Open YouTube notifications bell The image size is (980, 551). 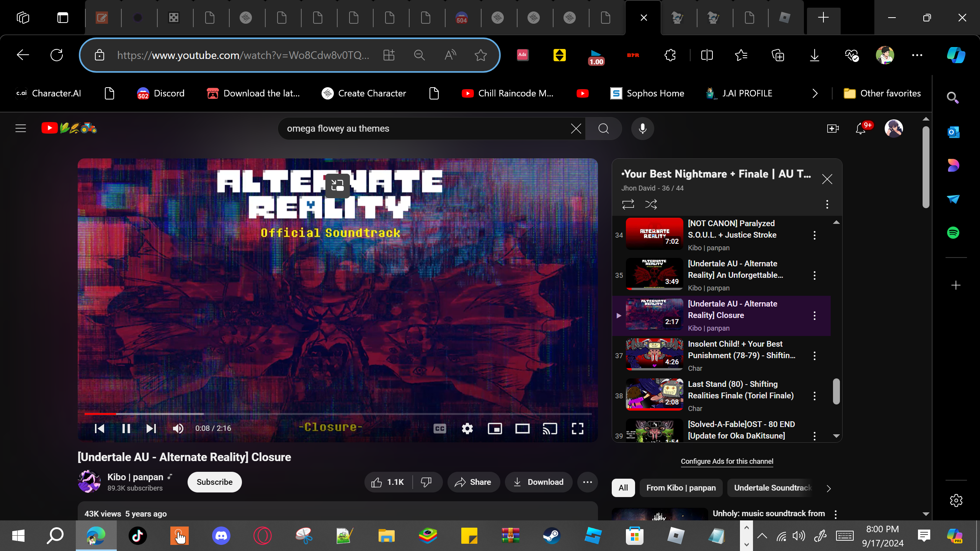pyautogui.click(x=860, y=129)
